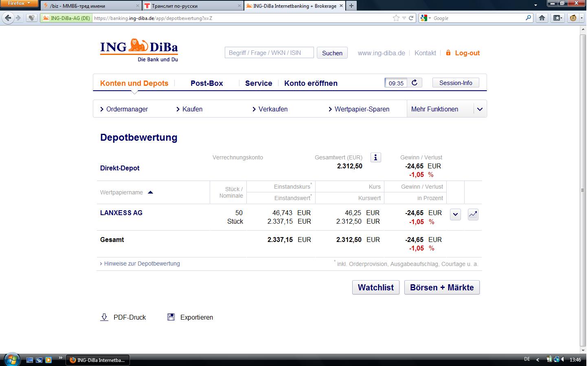Click the monkey add-on icon

point(573,18)
